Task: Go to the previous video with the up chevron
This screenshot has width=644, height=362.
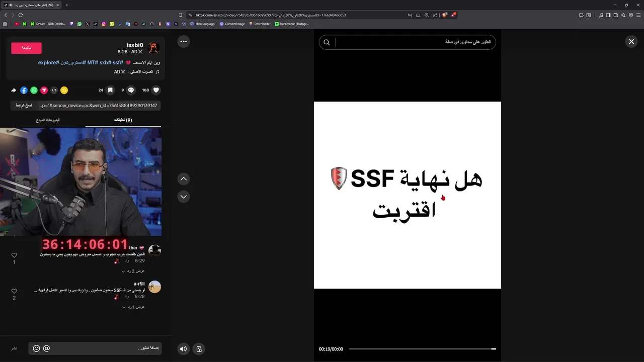Action: (184, 179)
